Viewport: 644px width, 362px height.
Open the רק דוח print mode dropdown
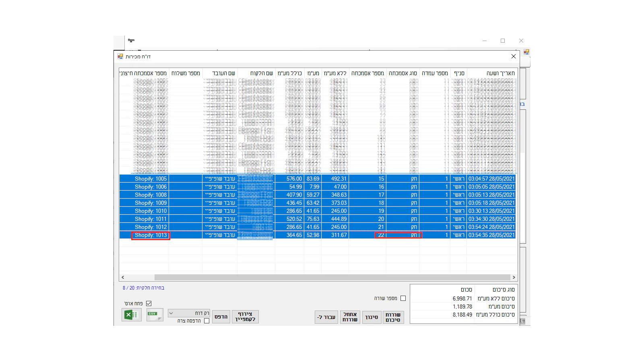[189, 313]
